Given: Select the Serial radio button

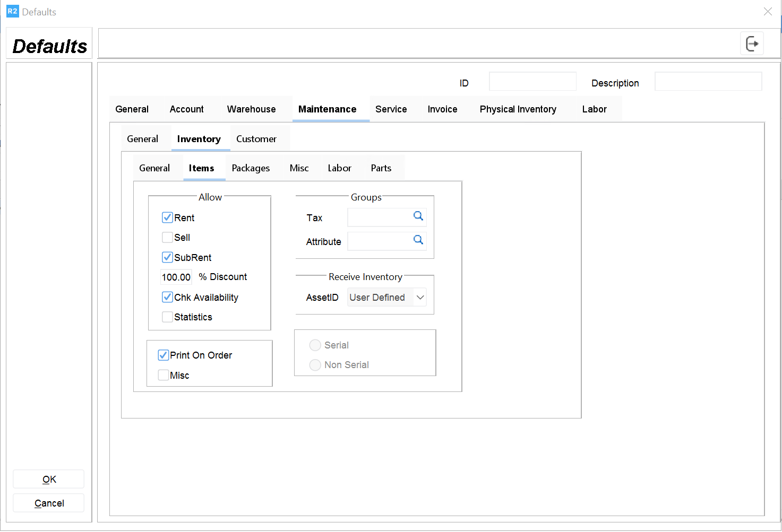Looking at the screenshot, I should pyautogui.click(x=315, y=345).
